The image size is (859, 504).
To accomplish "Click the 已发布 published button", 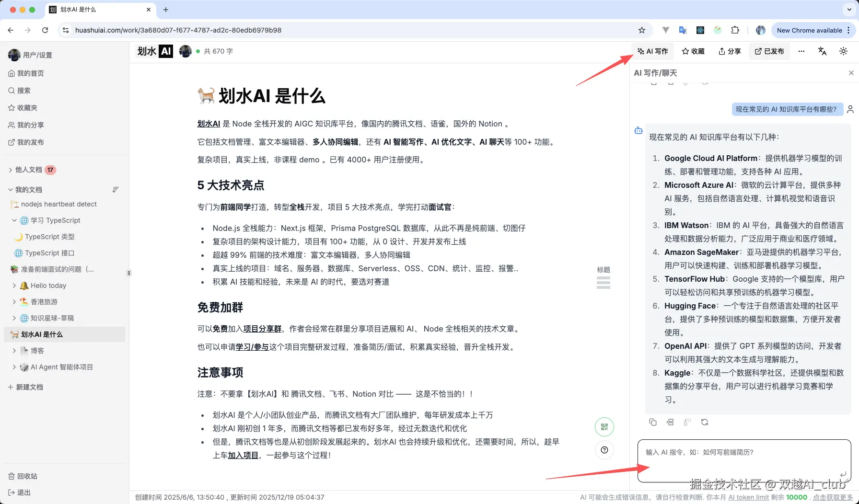I will 769,51.
